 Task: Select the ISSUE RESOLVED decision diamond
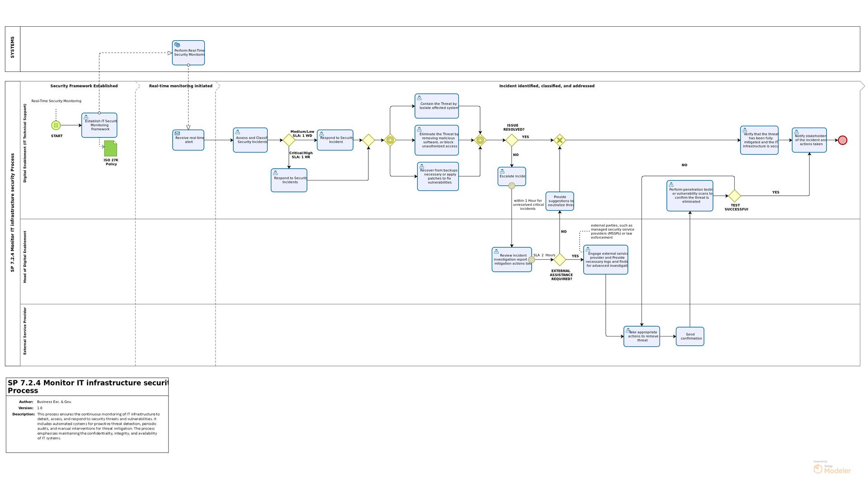[511, 140]
